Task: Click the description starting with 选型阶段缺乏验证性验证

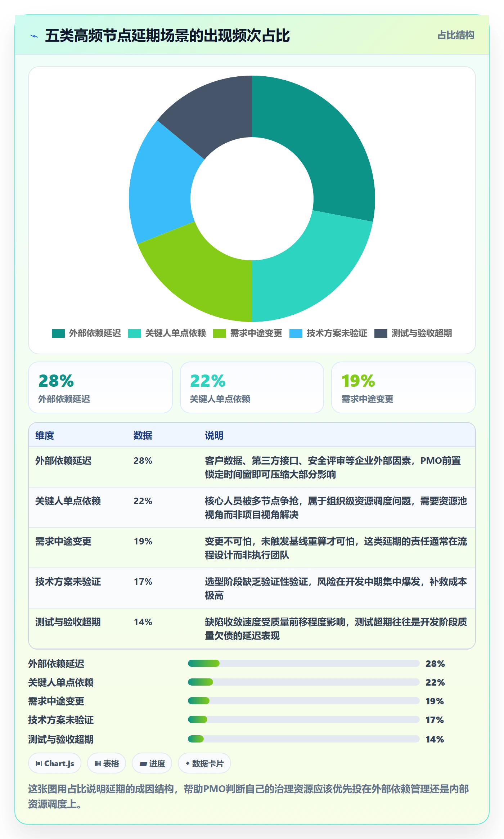Action: point(336,588)
